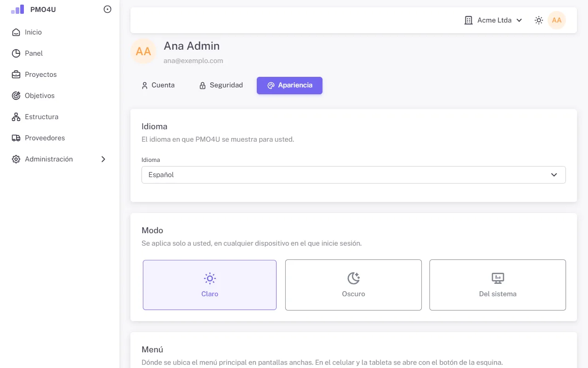This screenshot has height=368, width=588.
Task: Toggle the sidebar pin circle icon
Action: (x=107, y=9)
